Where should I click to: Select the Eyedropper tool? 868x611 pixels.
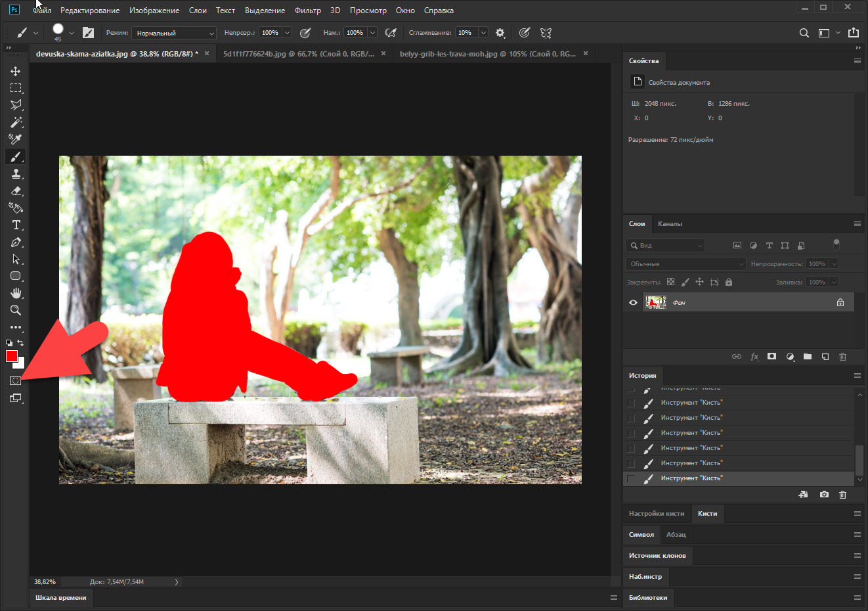coord(16,139)
